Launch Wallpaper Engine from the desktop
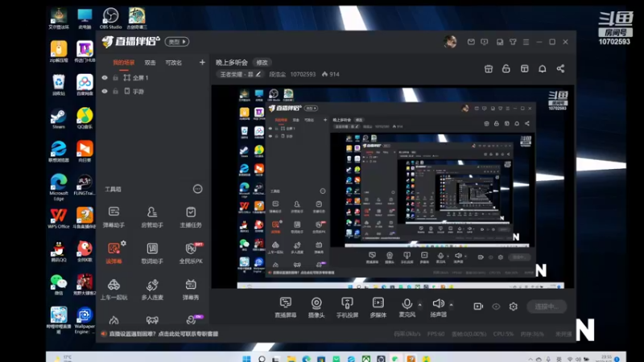The height and width of the screenshot is (362, 644). 85,320
